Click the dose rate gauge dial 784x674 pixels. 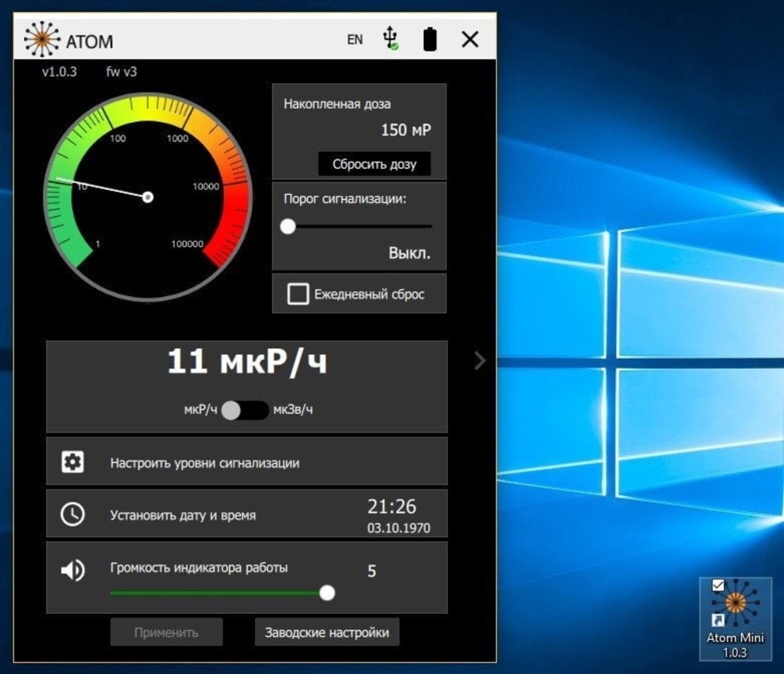(x=148, y=197)
